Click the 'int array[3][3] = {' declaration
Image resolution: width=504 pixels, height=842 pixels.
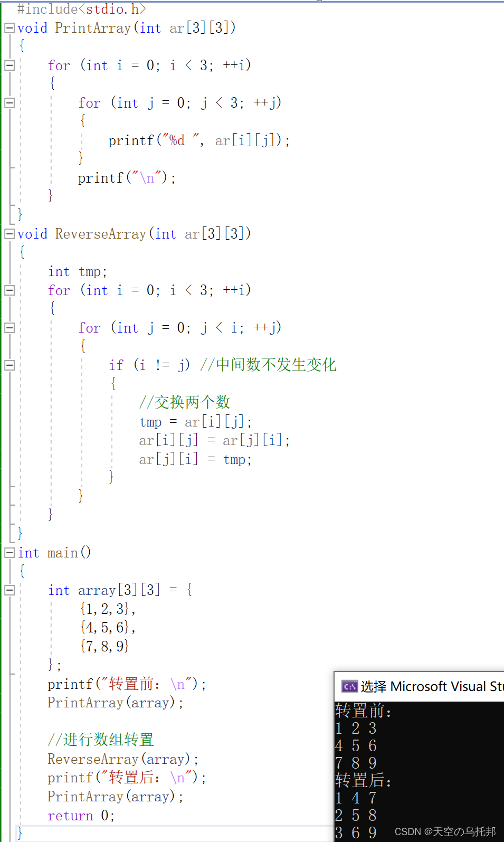(x=120, y=590)
